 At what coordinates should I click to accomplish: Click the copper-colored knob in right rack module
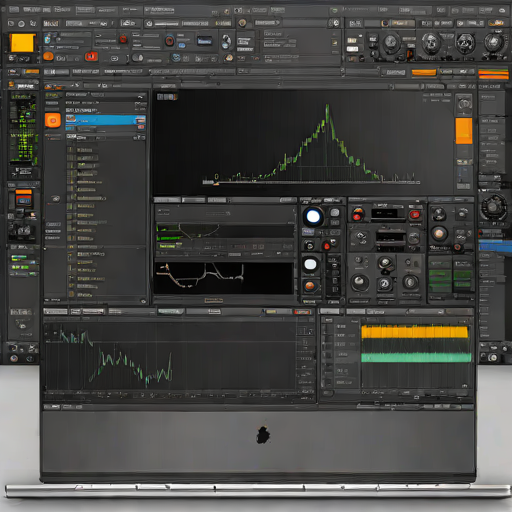439,234
